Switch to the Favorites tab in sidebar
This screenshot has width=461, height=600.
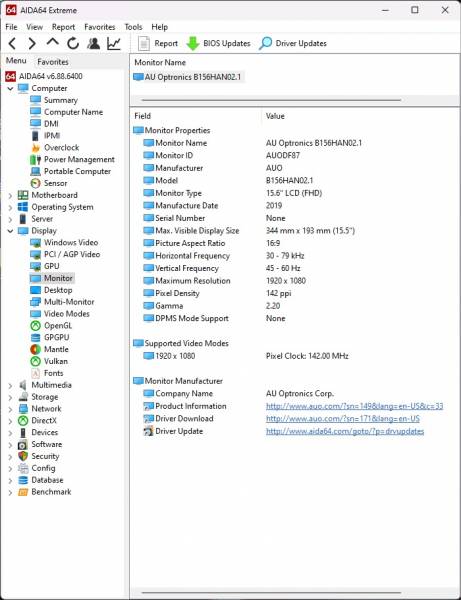[x=53, y=62]
